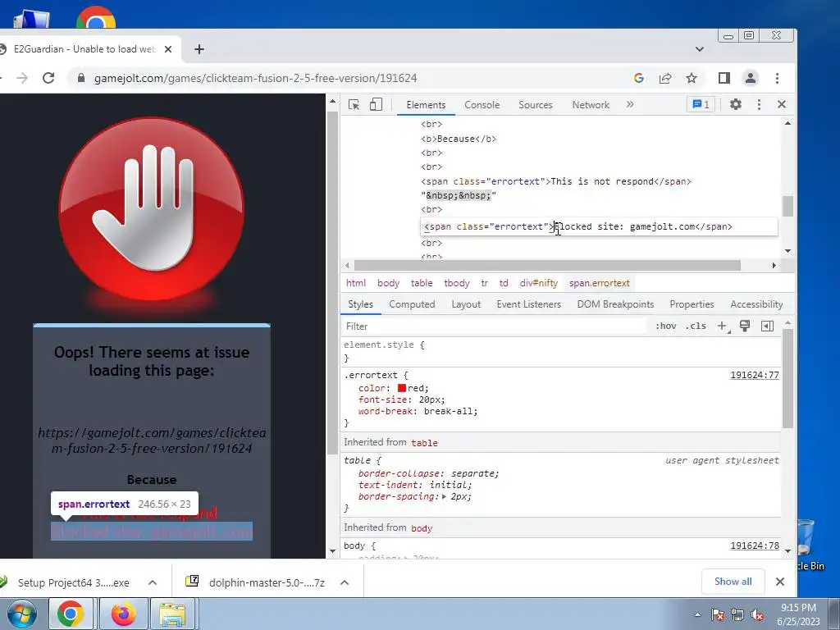Viewport: 840px width, 630px height.
Task: Close the downloads bar
Action: coord(780,582)
